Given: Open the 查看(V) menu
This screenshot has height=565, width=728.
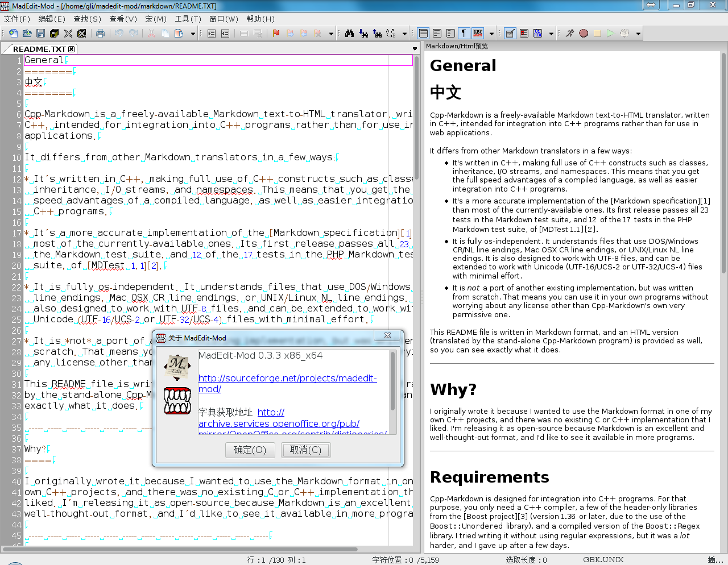Looking at the screenshot, I should [123, 19].
